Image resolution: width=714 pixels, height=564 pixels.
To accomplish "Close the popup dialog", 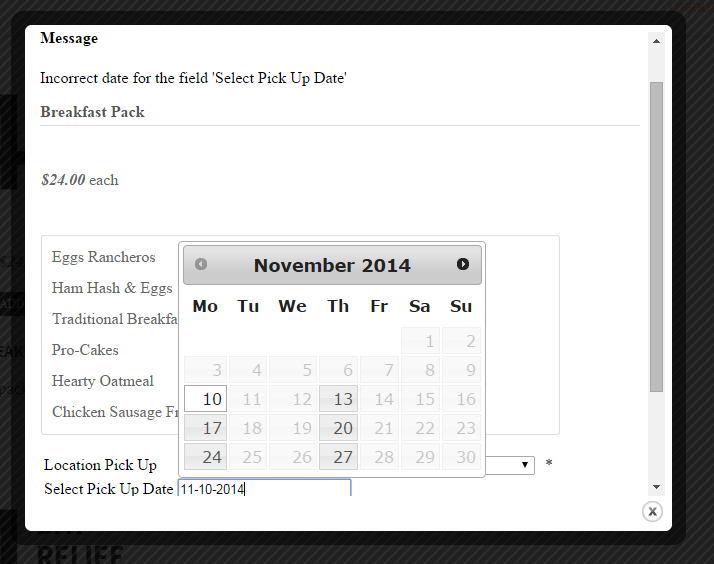I will [x=652, y=512].
